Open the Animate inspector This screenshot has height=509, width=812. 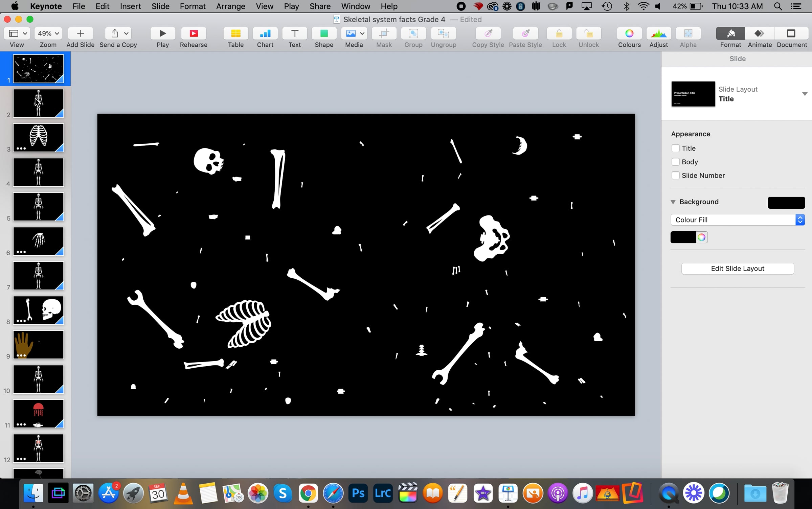pos(760,33)
